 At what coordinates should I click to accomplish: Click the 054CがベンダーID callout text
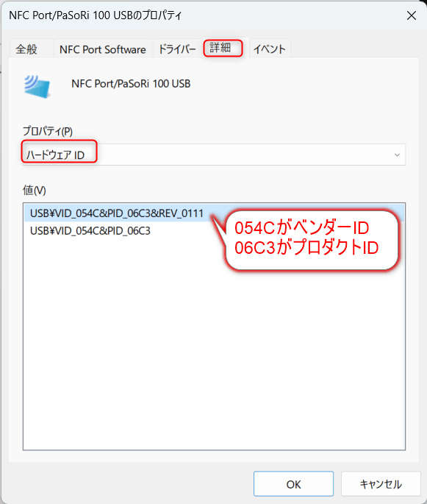(x=302, y=228)
